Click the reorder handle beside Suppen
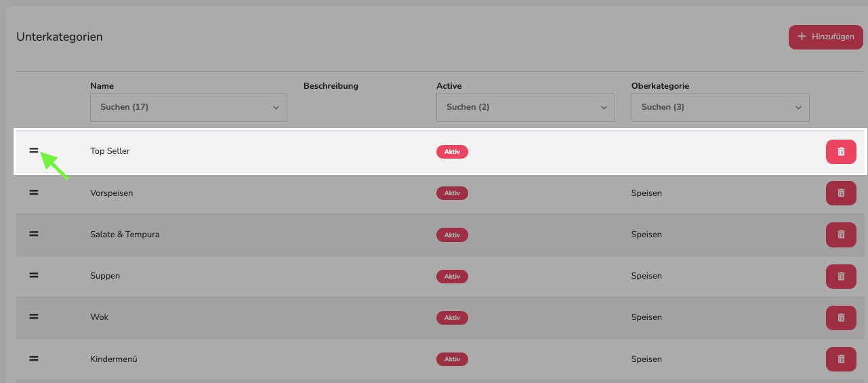This screenshot has height=383, width=868. 34,275
